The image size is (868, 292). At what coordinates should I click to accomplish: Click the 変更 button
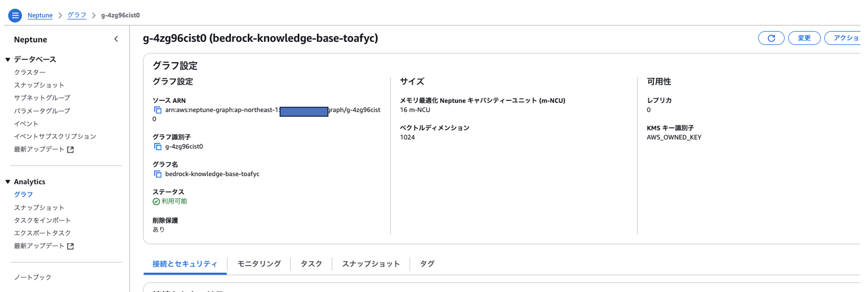pyautogui.click(x=804, y=38)
